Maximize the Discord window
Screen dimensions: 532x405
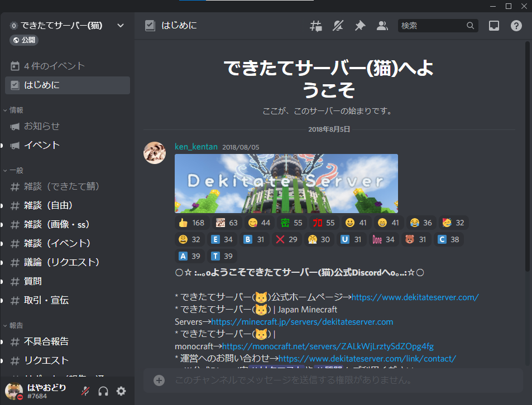[508, 6]
